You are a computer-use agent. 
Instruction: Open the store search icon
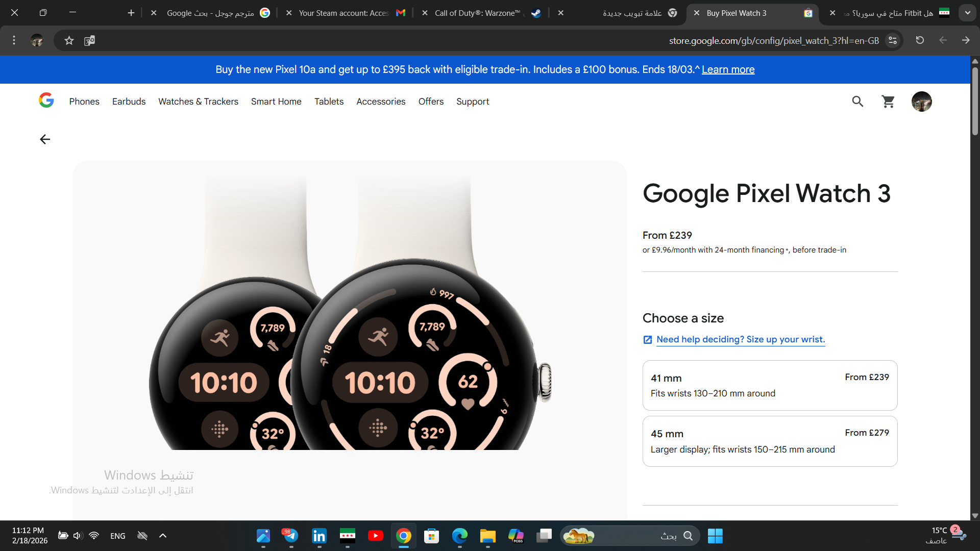click(857, 102)
